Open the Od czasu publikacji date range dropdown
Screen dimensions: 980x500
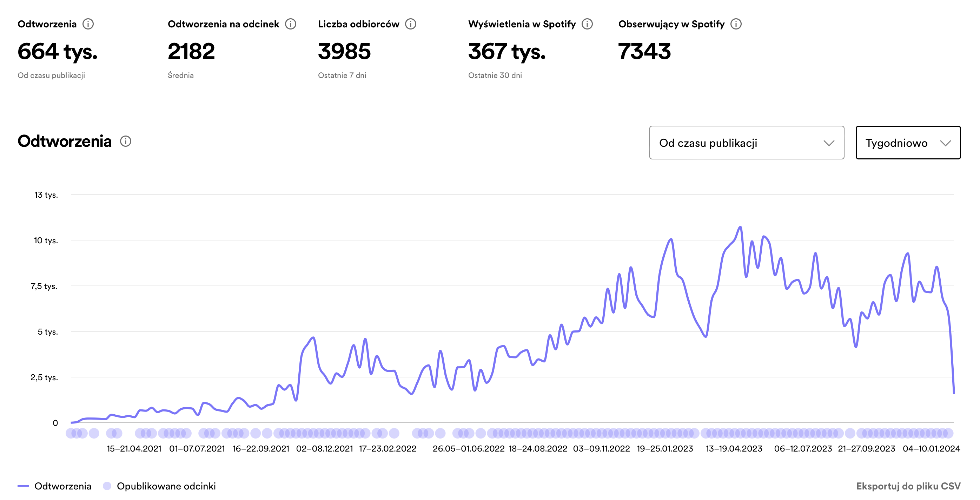(747, 143)
